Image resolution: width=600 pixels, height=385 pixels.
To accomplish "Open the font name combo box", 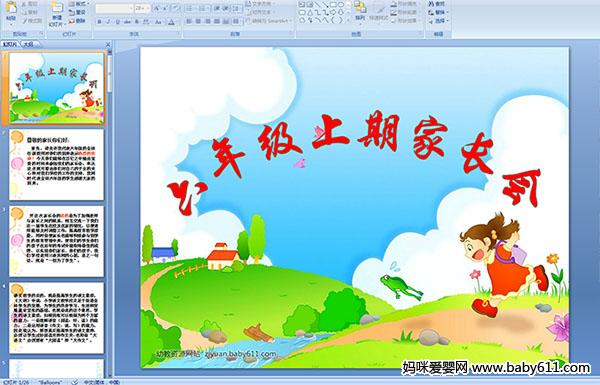I will pos(114,8).
